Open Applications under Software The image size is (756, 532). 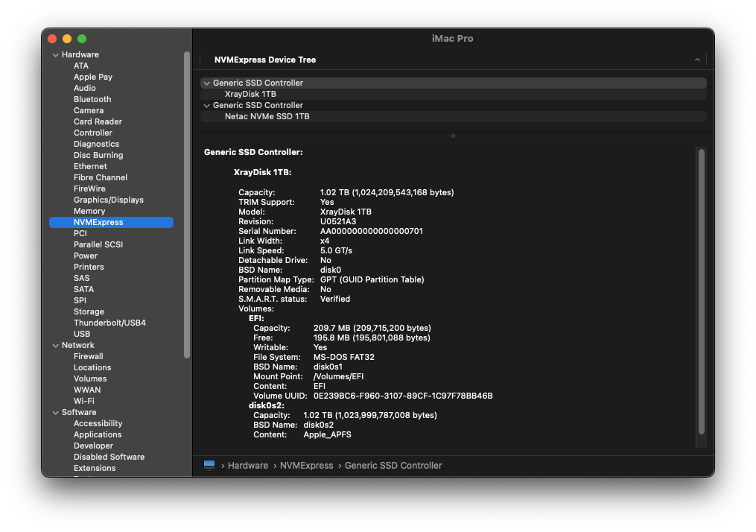tap(98, 434)
